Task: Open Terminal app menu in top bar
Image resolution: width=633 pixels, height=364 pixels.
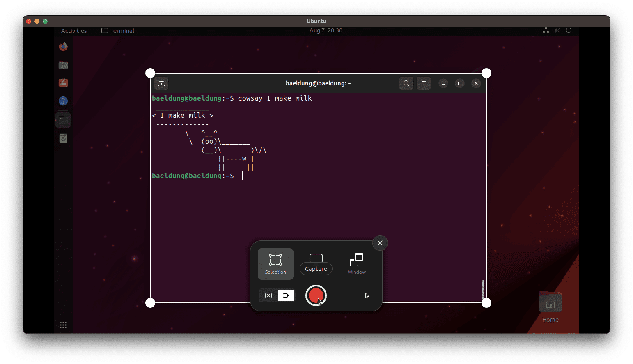Action: tap(117, 31)
